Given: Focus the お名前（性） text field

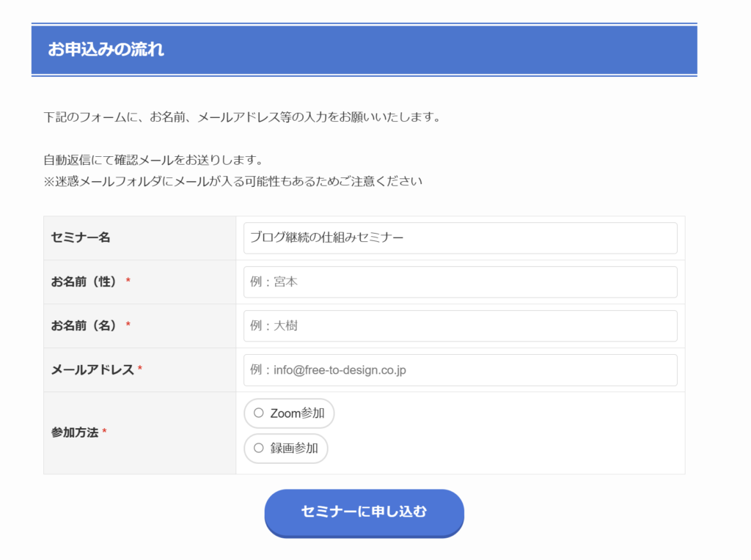Looking at the screenshot, I should click(x=460, y=282).
